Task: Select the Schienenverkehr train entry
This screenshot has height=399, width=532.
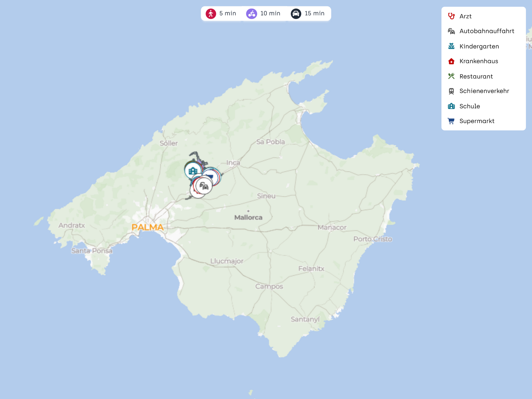Action: click(484, 91)
